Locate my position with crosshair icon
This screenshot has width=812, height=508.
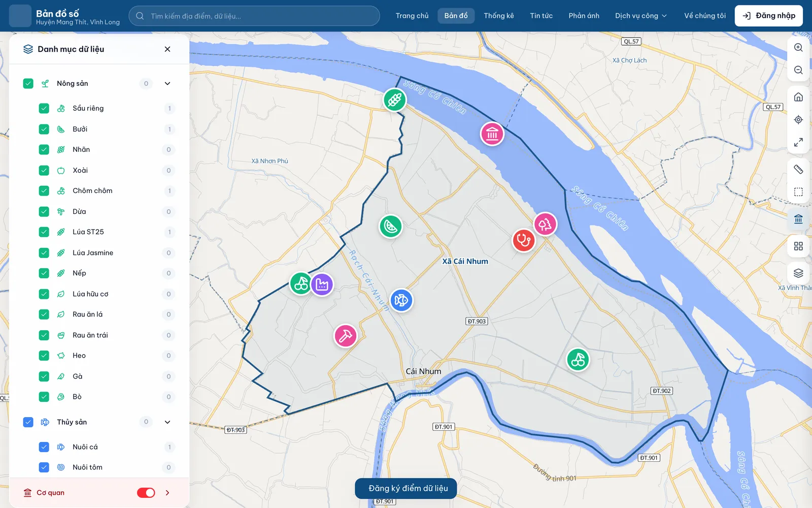click(798, 120)
